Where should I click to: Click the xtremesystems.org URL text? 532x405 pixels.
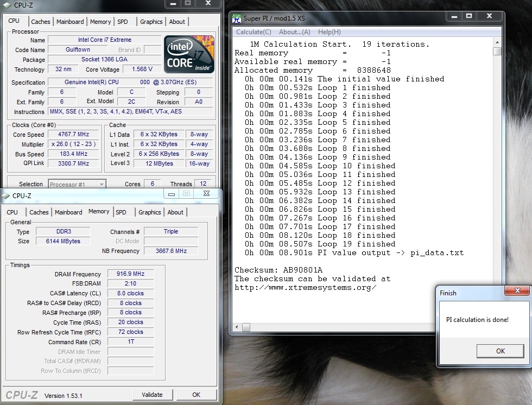[x=305, y=288]
